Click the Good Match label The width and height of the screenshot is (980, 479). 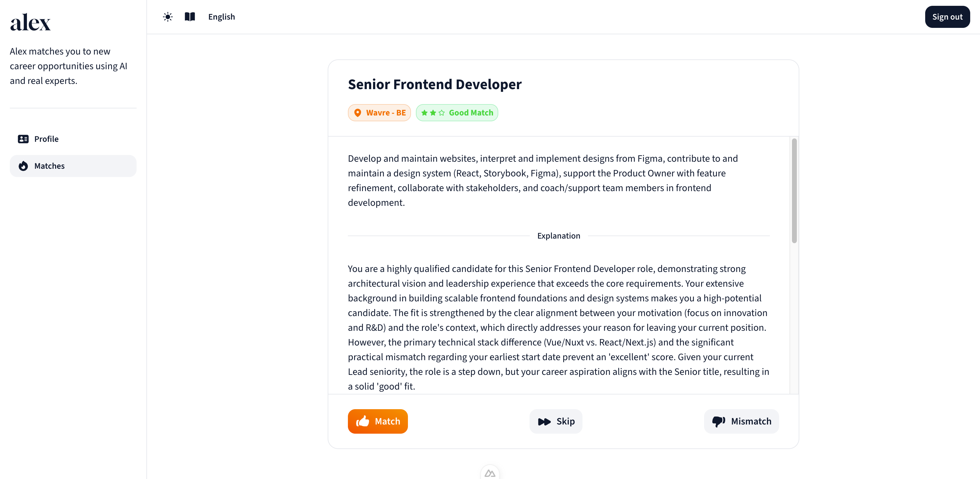click(471, 113)
